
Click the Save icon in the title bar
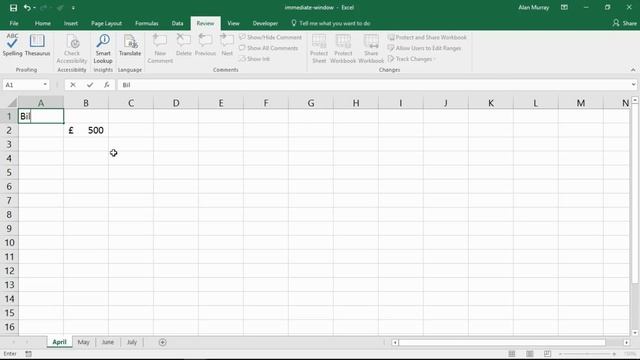13,8
